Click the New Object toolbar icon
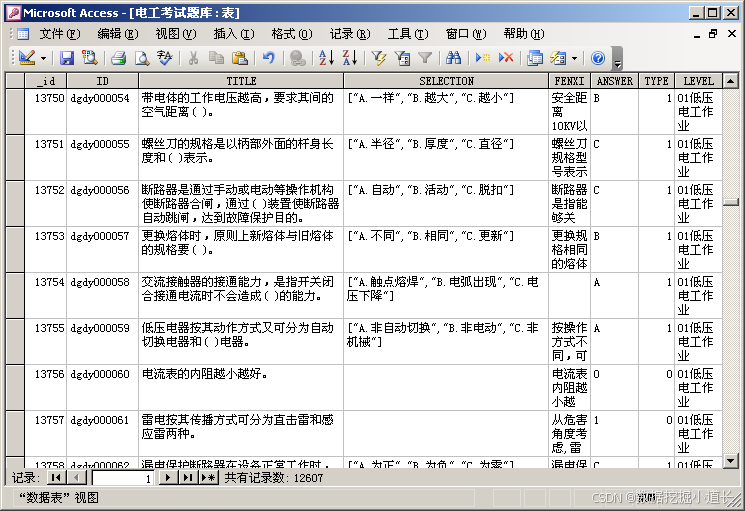 558,58
